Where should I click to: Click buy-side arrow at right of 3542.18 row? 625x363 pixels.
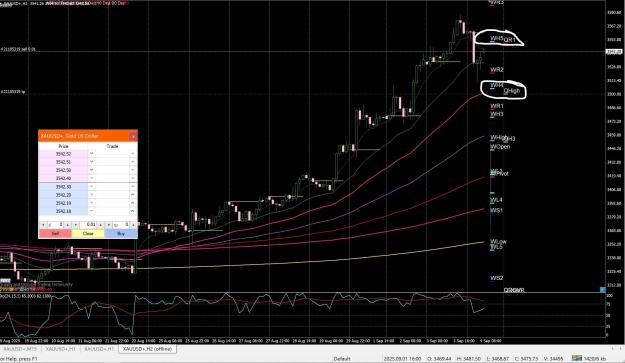click(133, 211)
